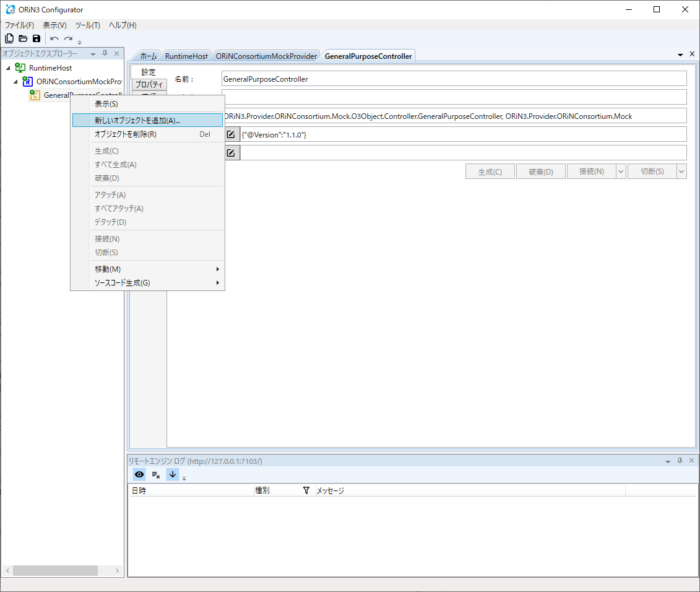
Task: Choose 表示(S) from the context menu
Action: 147,103
